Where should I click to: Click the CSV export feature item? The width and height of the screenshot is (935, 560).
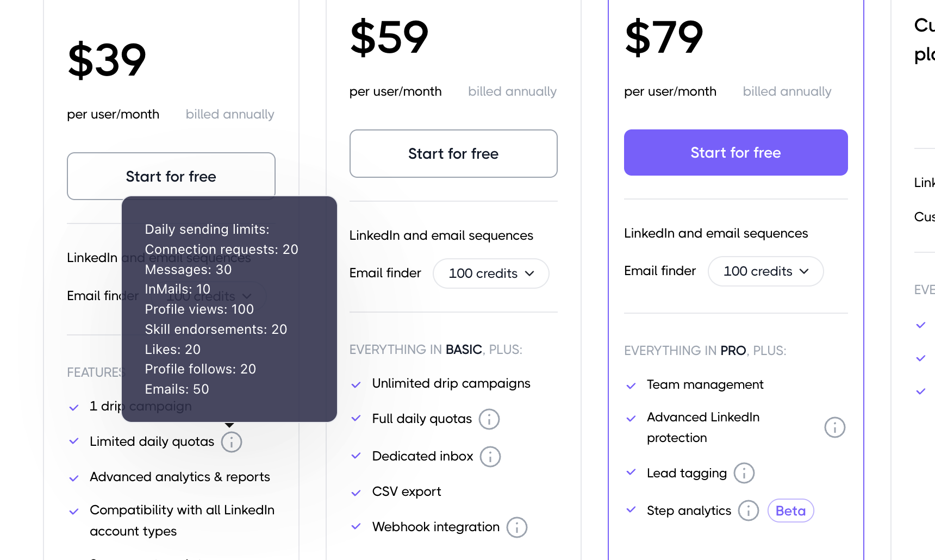[406, 491]
